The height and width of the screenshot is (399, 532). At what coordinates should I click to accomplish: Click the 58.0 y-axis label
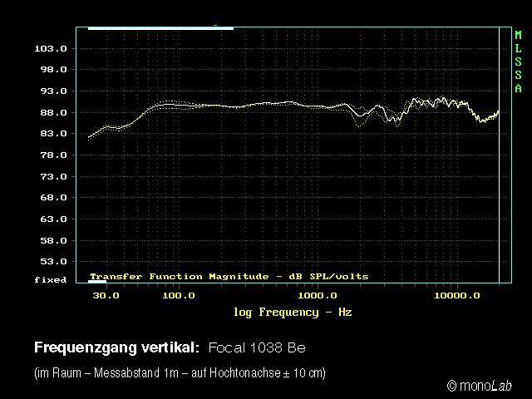(53, 240)
